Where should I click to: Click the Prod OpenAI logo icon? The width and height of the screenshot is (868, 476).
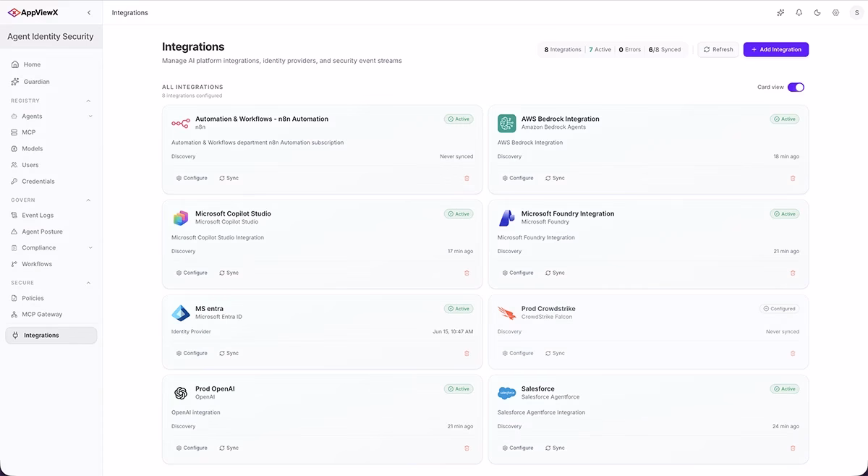coord(181,393)
